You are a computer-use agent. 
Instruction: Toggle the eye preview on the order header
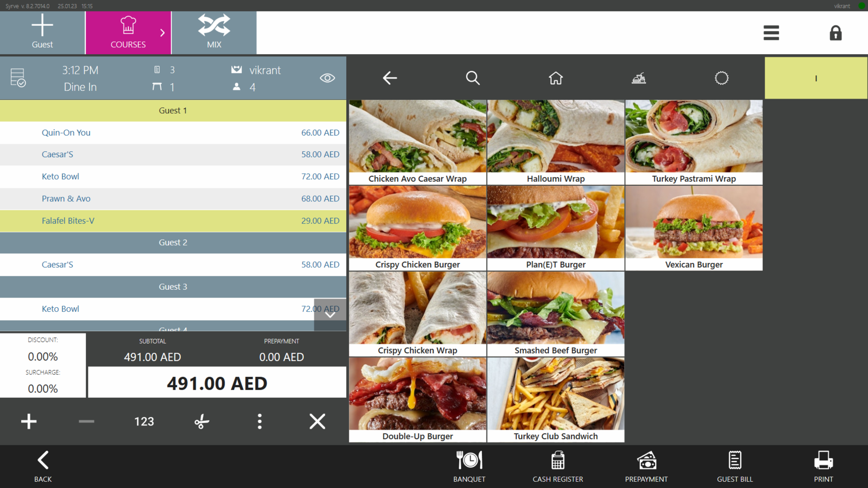tap(328, 78)
